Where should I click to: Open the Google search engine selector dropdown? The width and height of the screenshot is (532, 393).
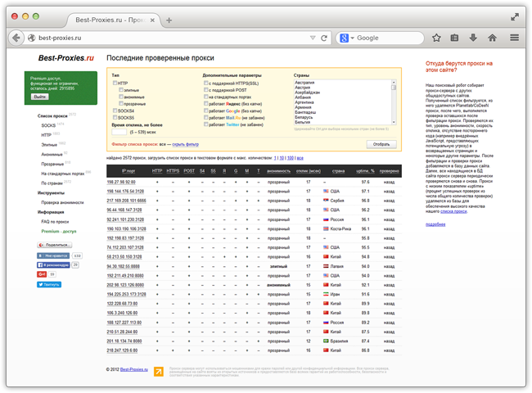352,38
